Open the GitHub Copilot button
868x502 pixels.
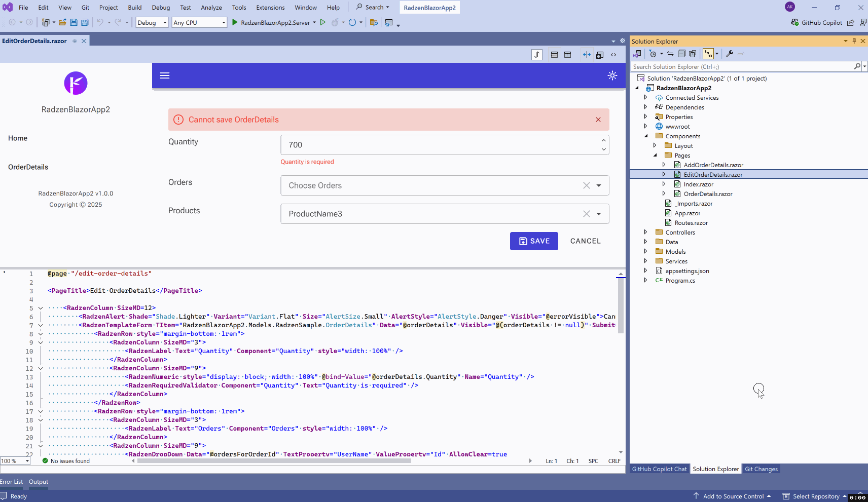coord(816,22)
